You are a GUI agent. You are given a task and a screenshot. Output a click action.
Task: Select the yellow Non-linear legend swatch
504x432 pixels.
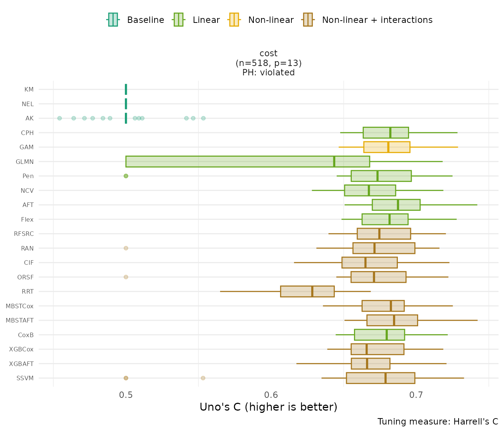tap(234, 20)
